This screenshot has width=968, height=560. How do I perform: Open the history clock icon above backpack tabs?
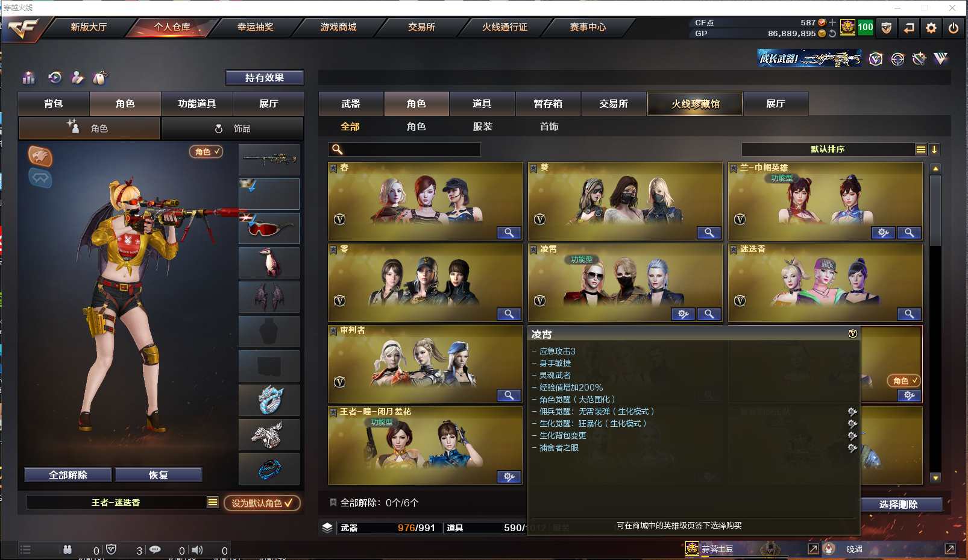55,78
